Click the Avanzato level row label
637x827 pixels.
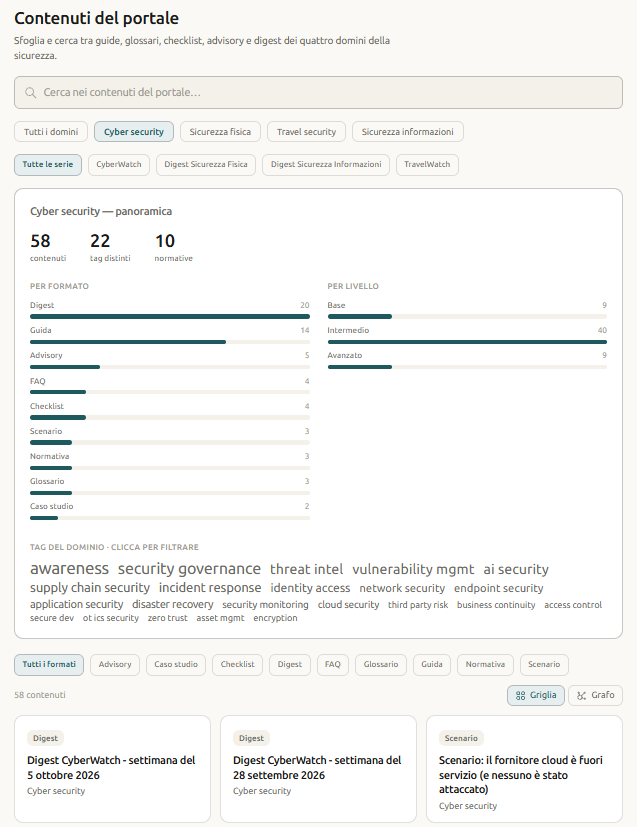(x=344, y=355)
